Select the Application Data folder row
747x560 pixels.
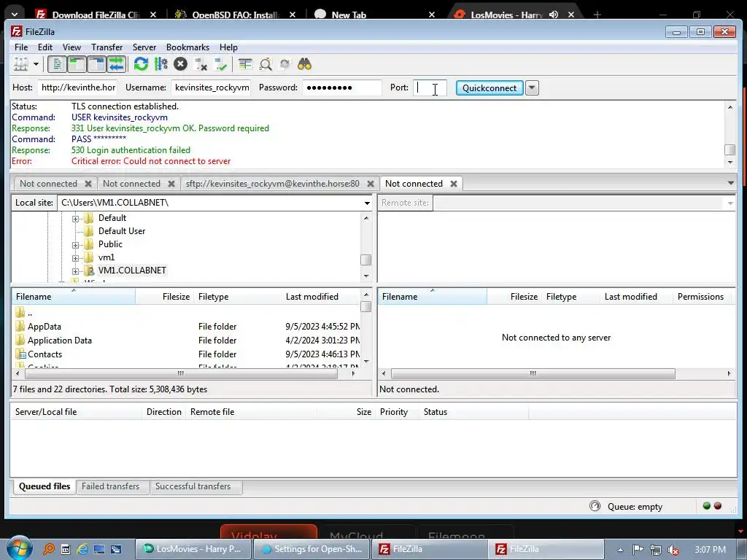coord(186,341)
